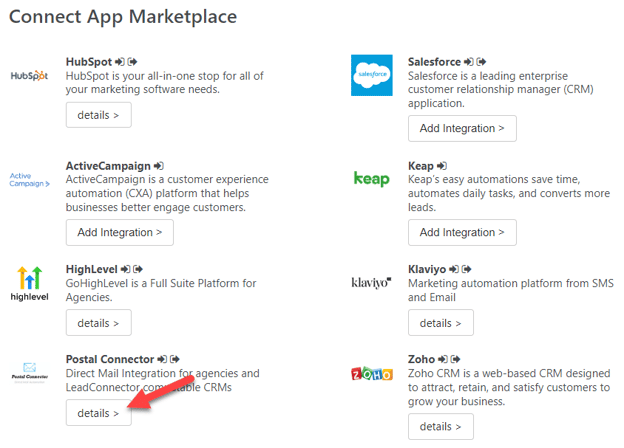Click the HubSpot logo
This screenshot has height=448, width=624.
point(29,75)
